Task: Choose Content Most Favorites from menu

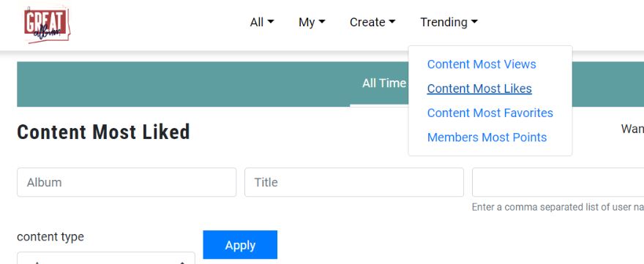Action: pyautogui.click(x=490, y=113)
